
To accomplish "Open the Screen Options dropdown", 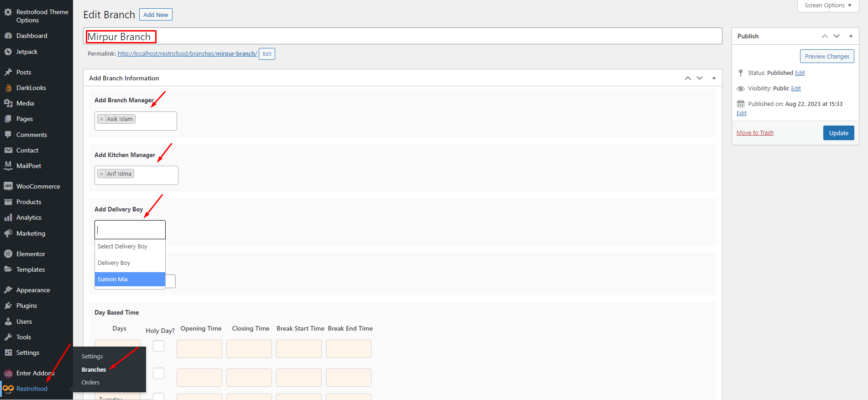I will (828, 5).
